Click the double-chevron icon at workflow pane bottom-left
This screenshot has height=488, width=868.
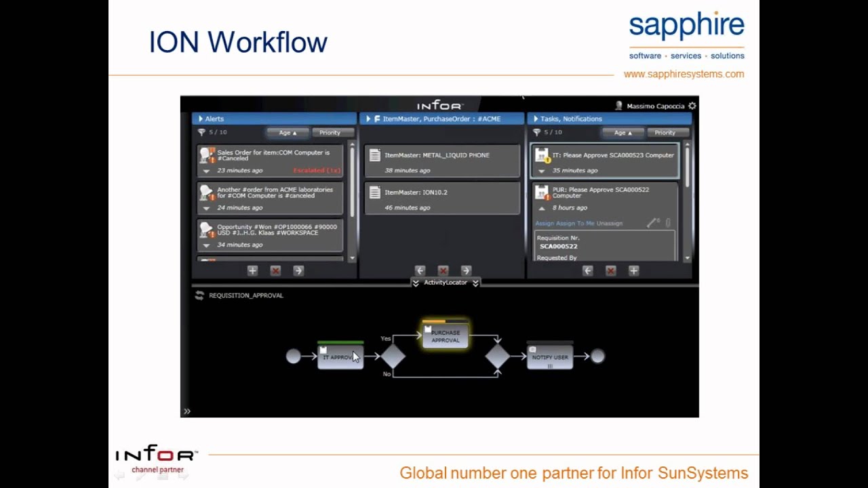(187, 411)
